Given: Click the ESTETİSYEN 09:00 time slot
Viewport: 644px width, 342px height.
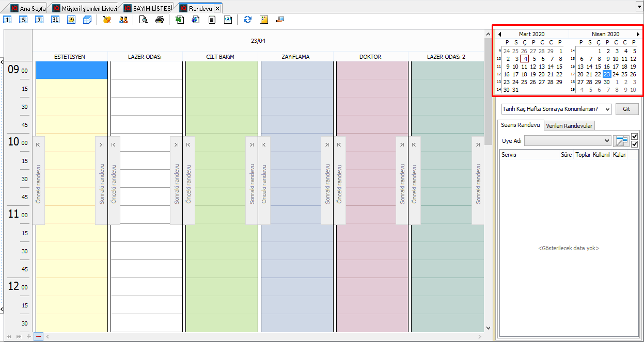Looking at the screenshot, I should [x=71, y=70].
